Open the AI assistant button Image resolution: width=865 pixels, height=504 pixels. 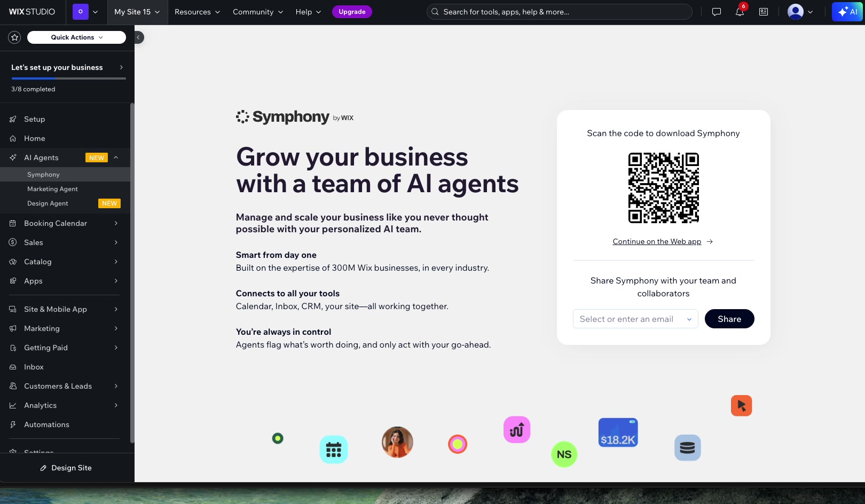click(x=847, y=12)
